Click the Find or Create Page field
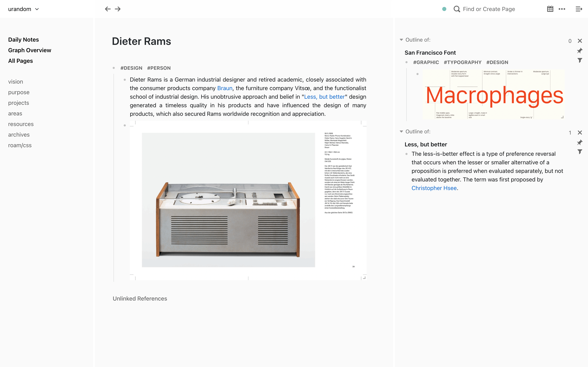Image resolution: width=588 pixels, height=367 pixels. tap(489, 9)
